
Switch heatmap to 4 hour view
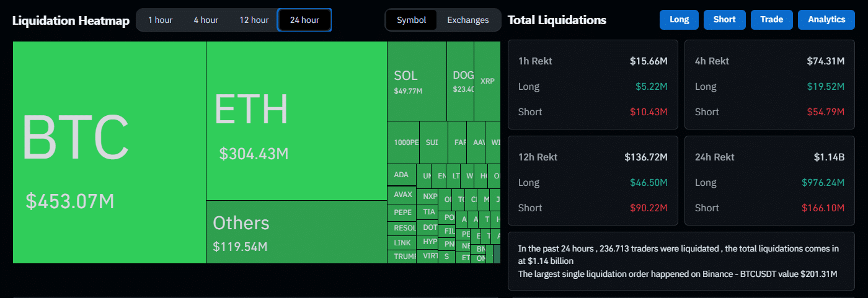click(x=206, y=20)
